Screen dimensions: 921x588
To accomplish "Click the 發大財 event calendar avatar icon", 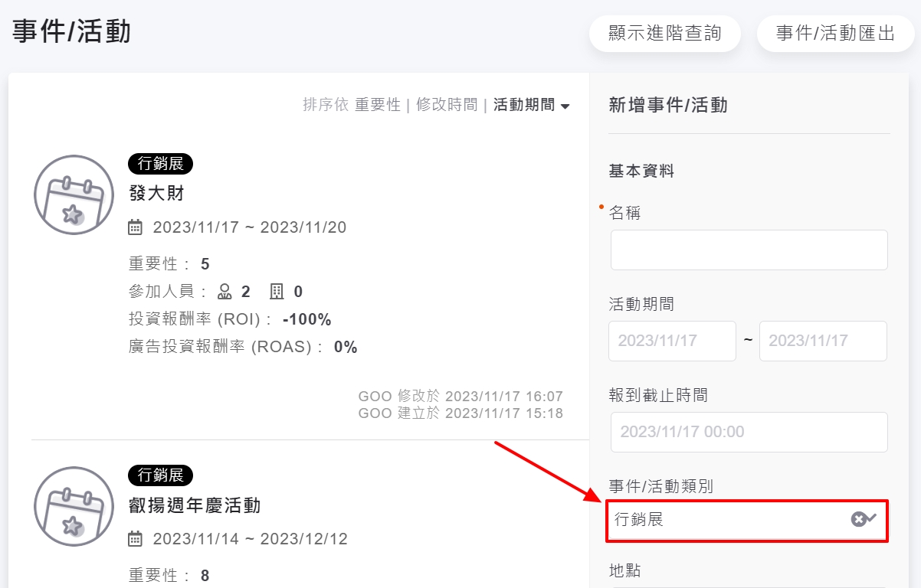I will click(74, 194).
